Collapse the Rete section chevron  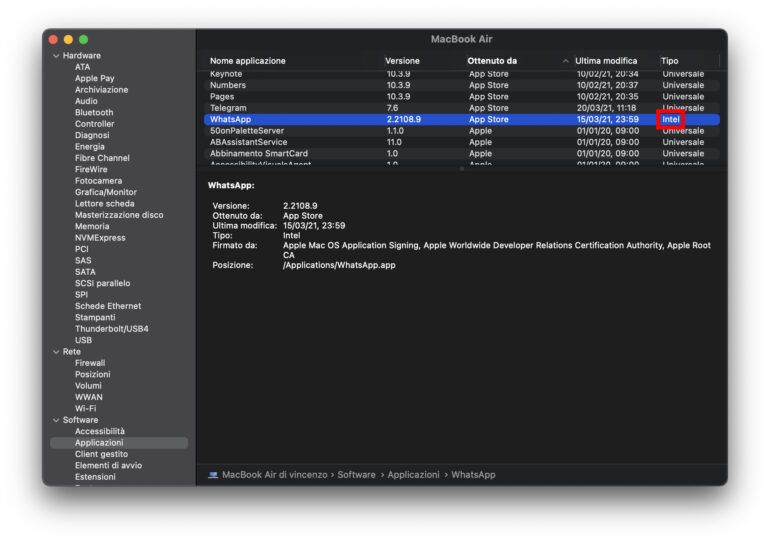point(56,352)
